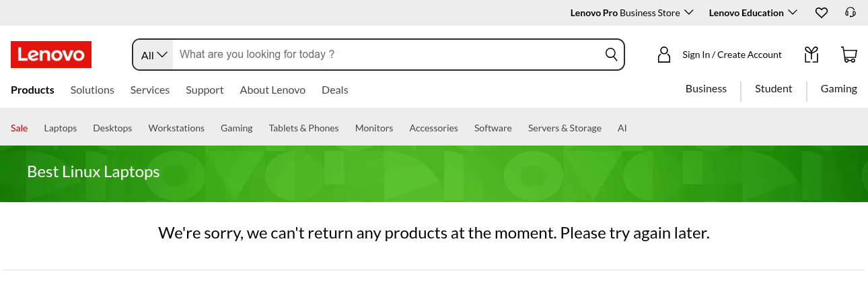868x285 pixels.
Task: Select the Servers & Storage category
Action: [565, 128]
